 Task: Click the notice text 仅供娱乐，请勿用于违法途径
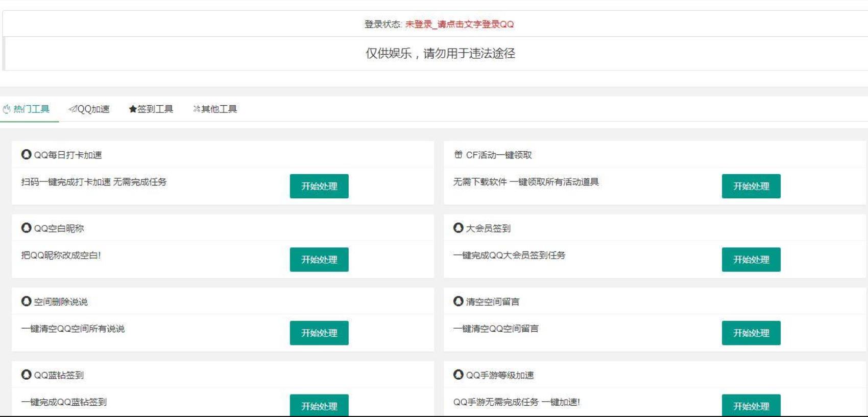click(x=440, y=53)
